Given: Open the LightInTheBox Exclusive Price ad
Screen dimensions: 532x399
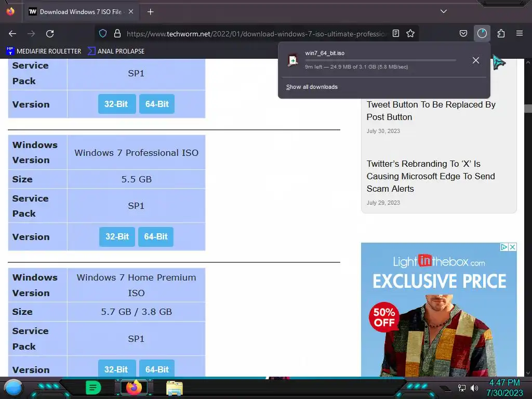Looking at the screenshot, I should (438, 310).
